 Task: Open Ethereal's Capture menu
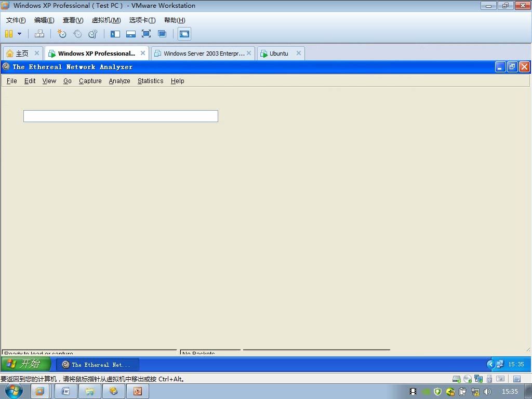pos(90,81)
